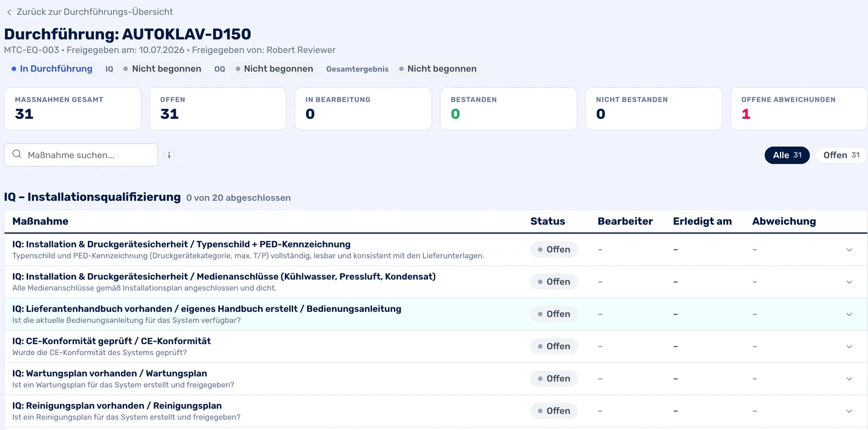Click the Abweichung column header

784,222
